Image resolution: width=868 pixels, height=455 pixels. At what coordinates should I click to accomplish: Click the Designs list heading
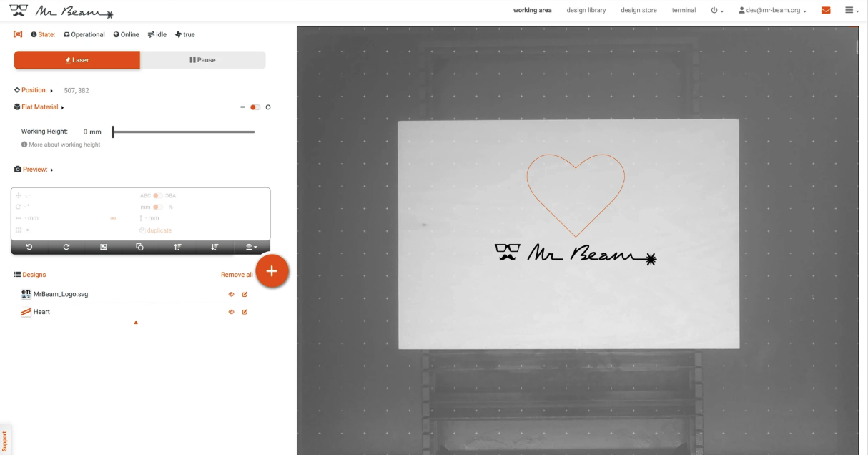click(x=30, y=275)
